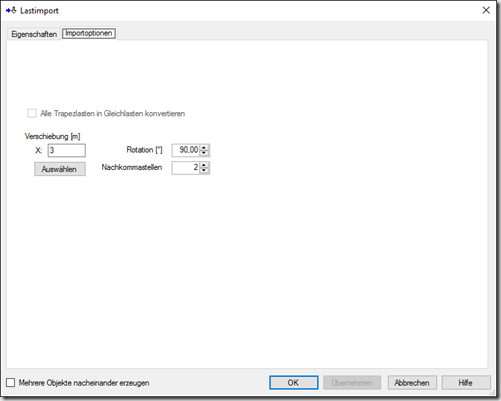Viewport: 501px width, 401px height.
Task: Click the Rotation [°] label
Action: 144,150
